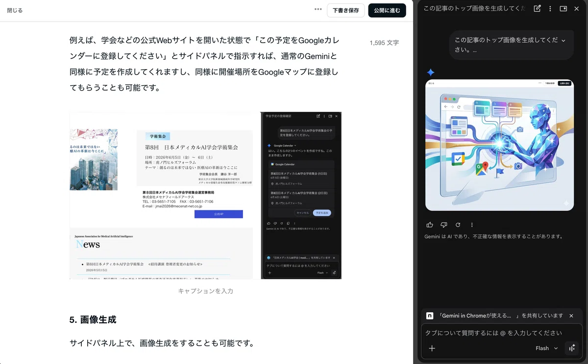Open the response more options dots below the image
Screen dimensions: 588x364
(472, 225)
